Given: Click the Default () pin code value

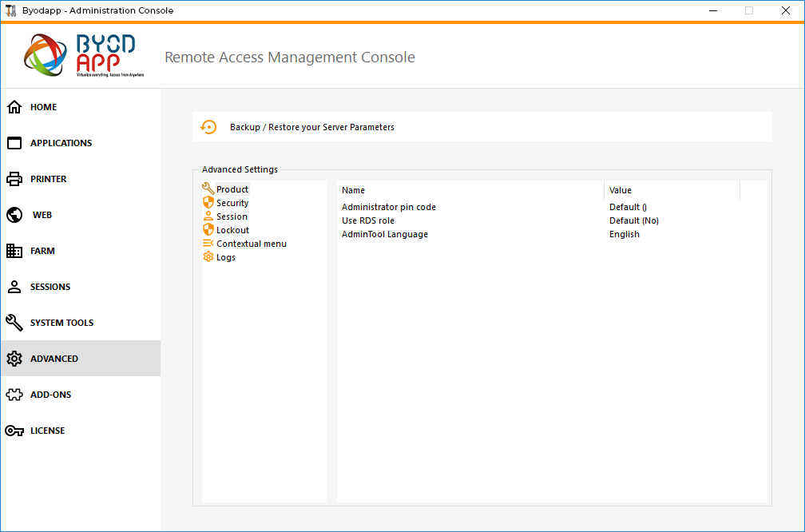Looking at the screenshot, I should point(628,207).
